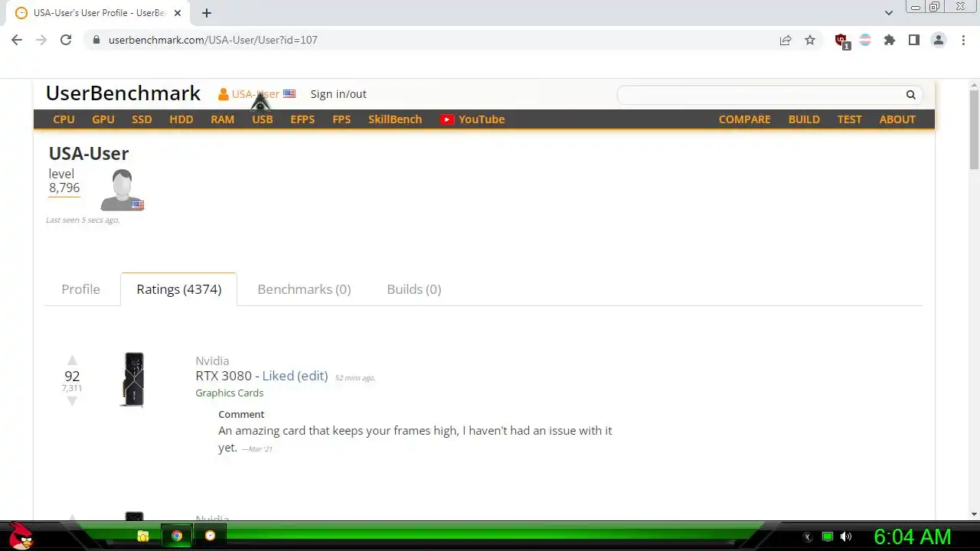This screenshot has width=980, height=551.
Task: Click the USA-User heading text
Action: coord(89,154)
